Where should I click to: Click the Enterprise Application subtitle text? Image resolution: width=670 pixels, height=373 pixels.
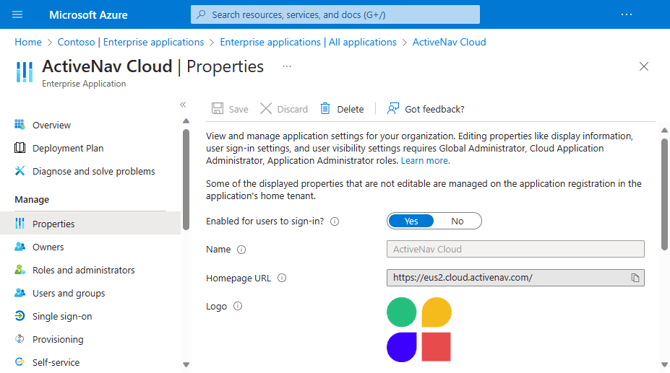84,84
